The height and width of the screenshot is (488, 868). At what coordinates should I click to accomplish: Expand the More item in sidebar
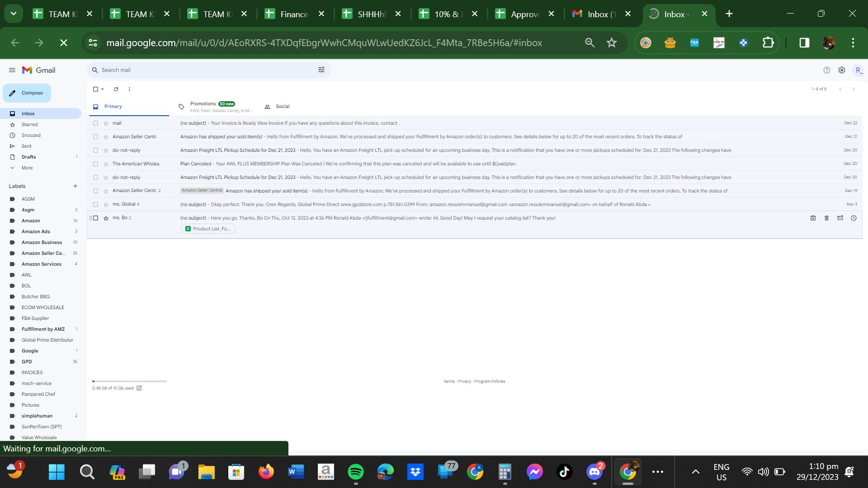(x=27, y=168)
